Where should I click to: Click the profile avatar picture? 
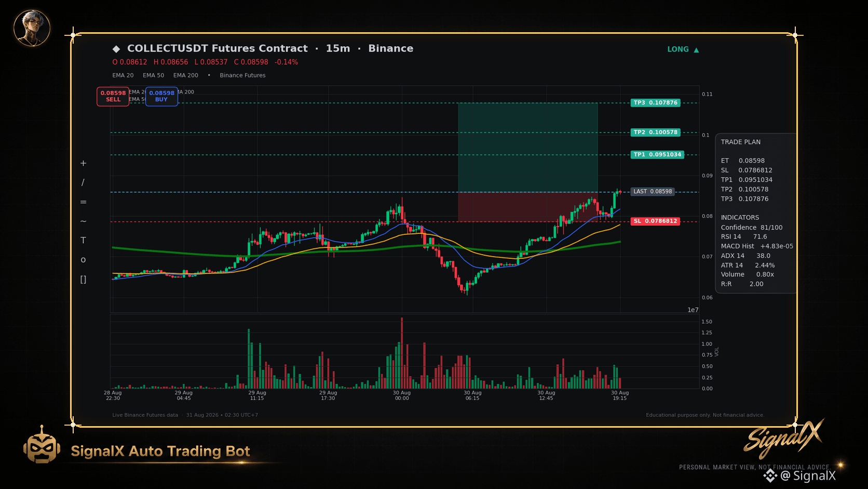coord(32,28)
